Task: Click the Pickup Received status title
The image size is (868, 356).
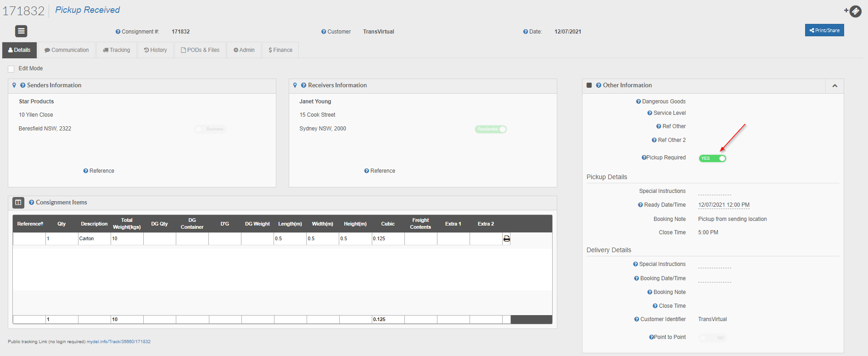Action: coord(88,10)
